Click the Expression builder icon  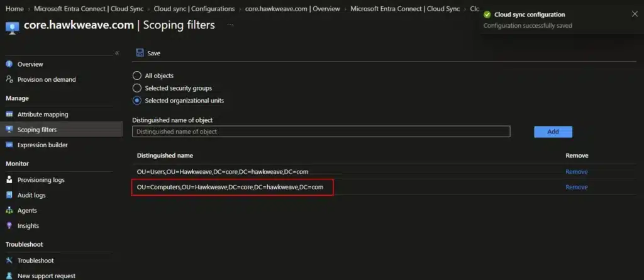click(x=9, y=145)
